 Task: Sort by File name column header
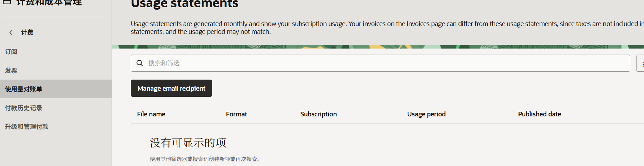tap(151, 114)
